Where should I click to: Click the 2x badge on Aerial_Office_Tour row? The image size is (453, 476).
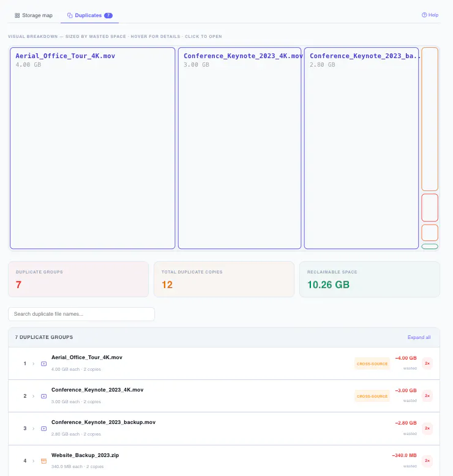click(427, 363)
